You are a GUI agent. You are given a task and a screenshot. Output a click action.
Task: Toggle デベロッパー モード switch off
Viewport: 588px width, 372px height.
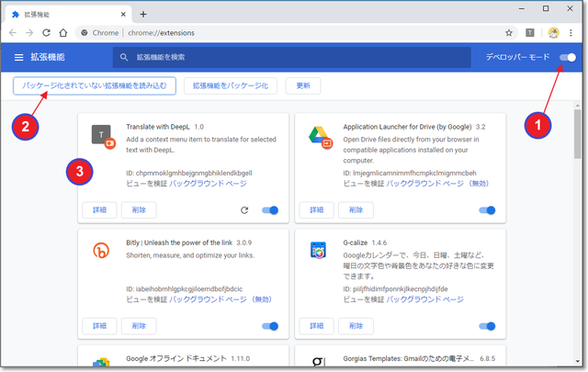tap(569, 58)
